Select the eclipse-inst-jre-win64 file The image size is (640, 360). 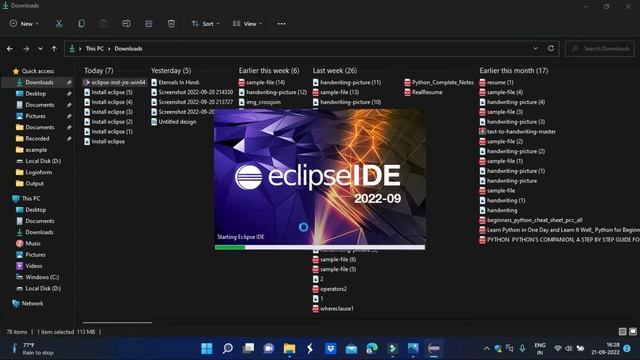(x=115, y=82)
